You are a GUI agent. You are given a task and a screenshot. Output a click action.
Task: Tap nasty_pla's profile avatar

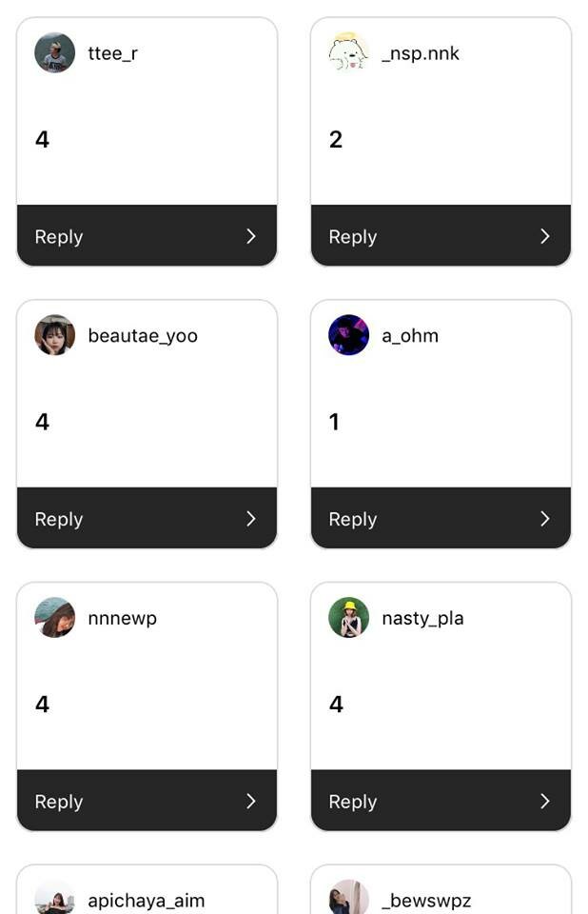[x=348, y=618]
